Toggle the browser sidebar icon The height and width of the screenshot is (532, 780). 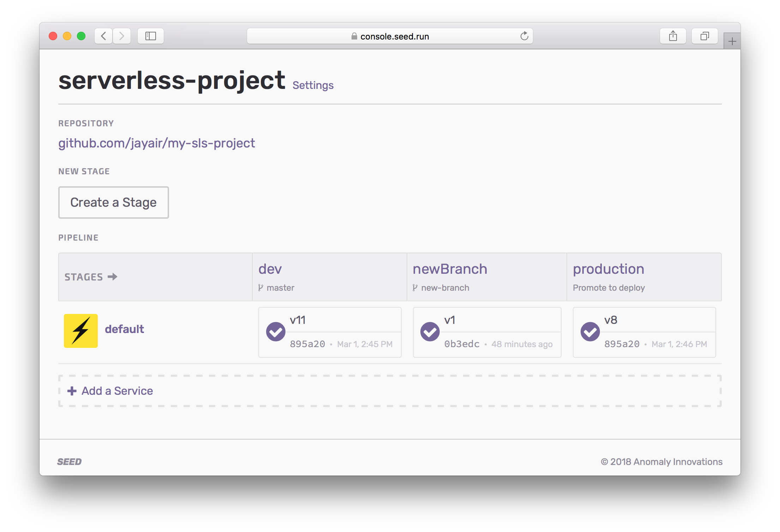coord(151,36)
